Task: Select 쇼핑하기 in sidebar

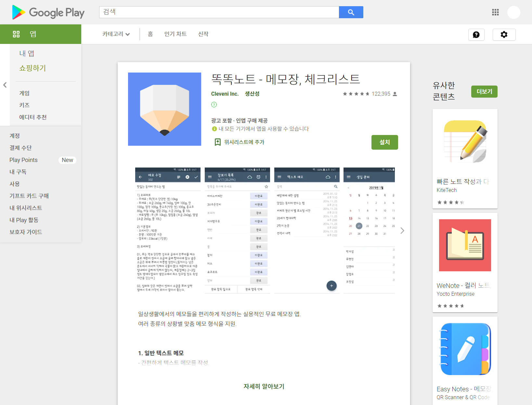Action: (32, 68)
